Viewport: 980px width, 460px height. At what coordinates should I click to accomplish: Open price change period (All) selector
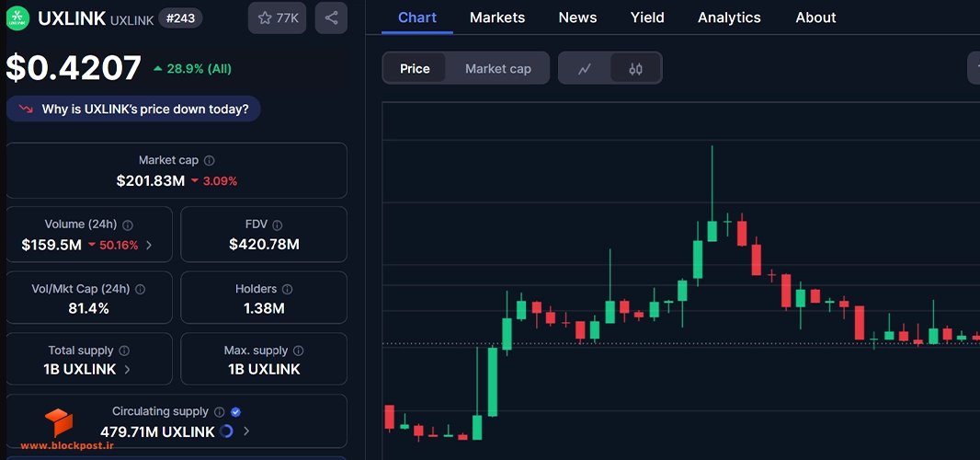(192, 69)
